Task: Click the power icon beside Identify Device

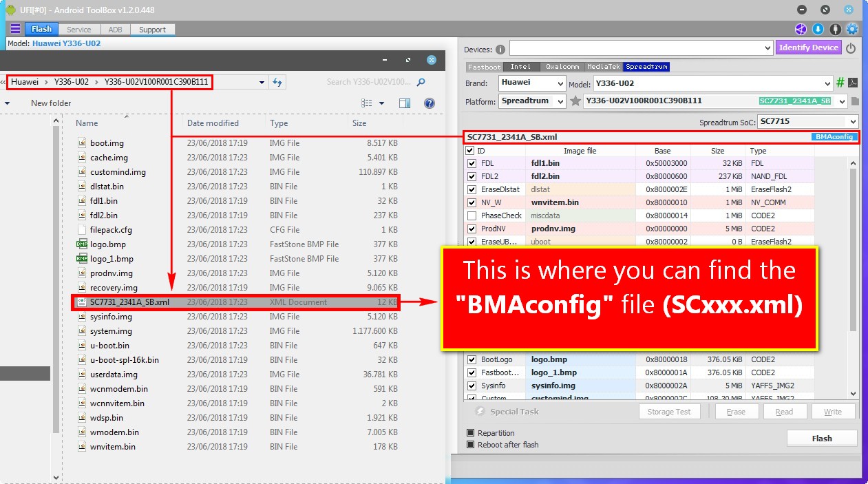Action: (851, 48)
